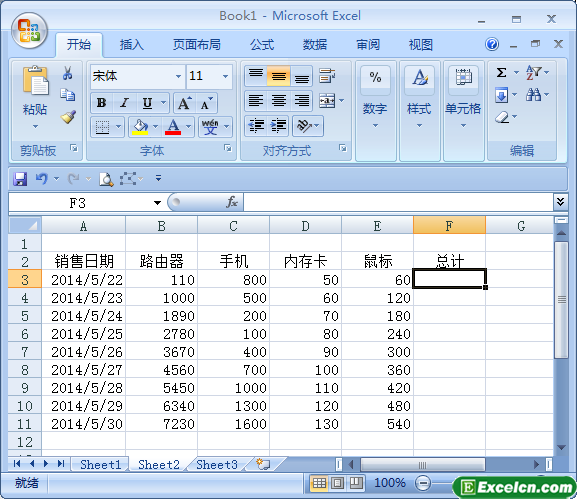Toggle wrap text icon

tap(327, 76)
